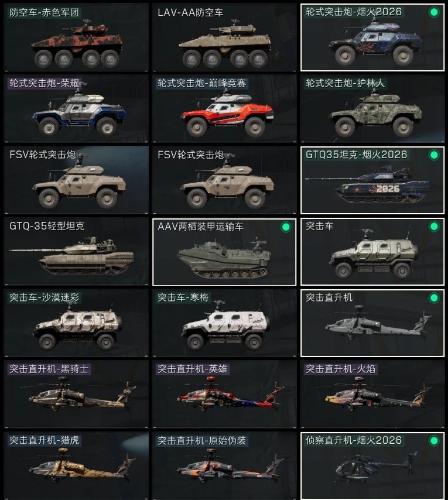
Task: Click green dot on 突击直升机 card
Action: (433, 298)
